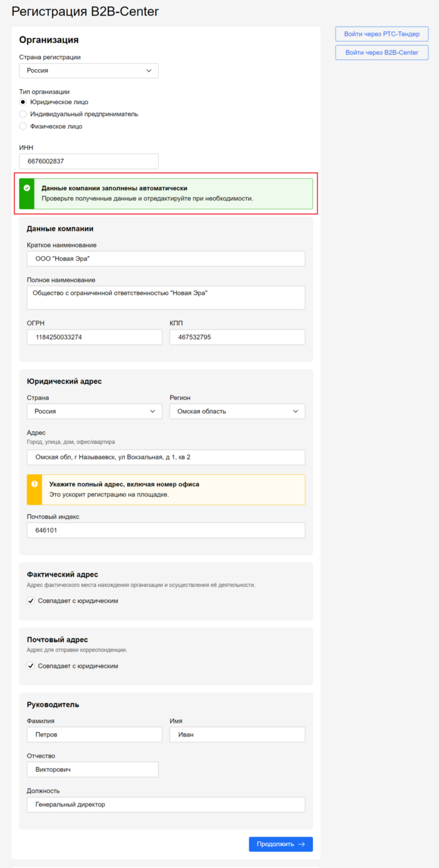This screenshot has height=868, width=439.
Task: Click the КПП input field
Action: pos(237,336)
